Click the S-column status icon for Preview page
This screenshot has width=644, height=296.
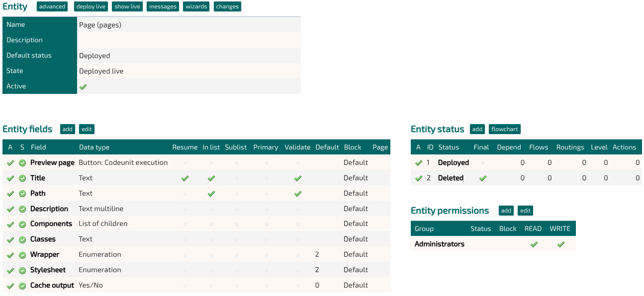point(22,163)
